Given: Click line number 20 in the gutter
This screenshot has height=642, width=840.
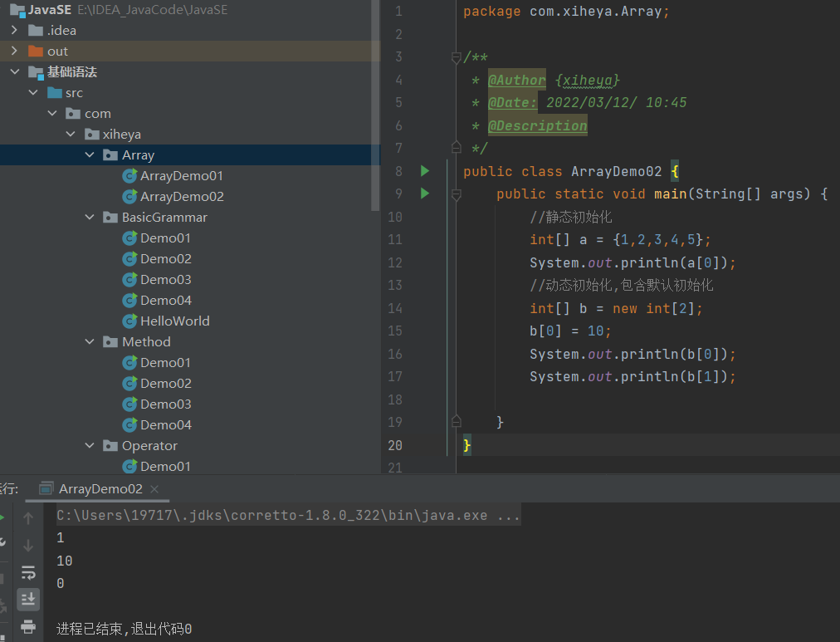Looking at the screenshot, I should [395, 445].
